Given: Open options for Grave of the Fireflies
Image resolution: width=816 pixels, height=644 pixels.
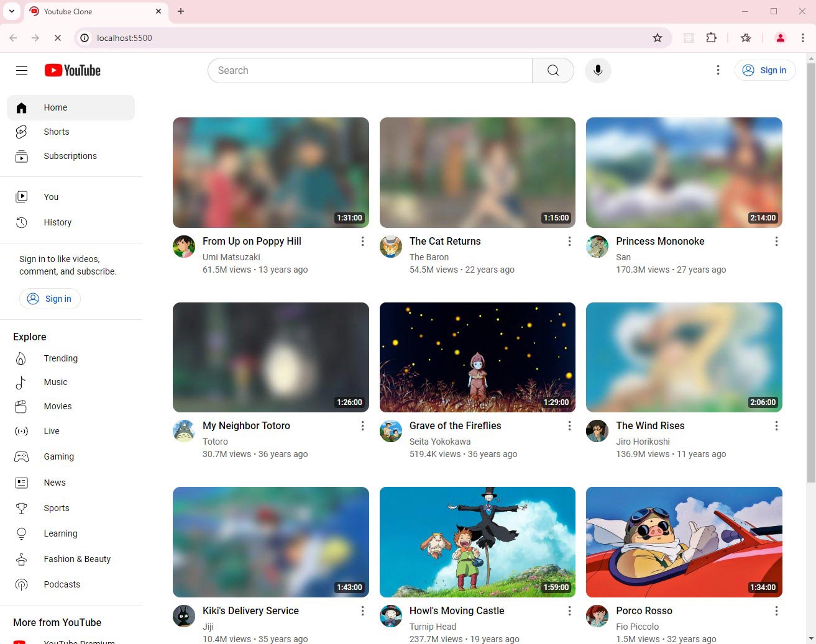Looking at the screenshot, I should point(569,425).
